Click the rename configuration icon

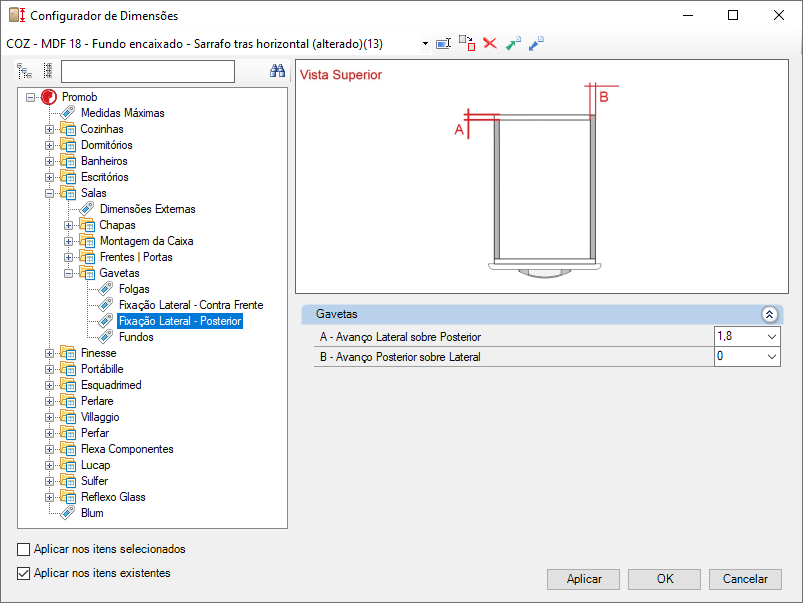[443, 44]
